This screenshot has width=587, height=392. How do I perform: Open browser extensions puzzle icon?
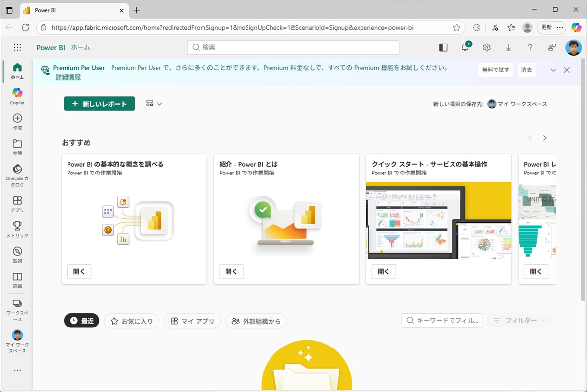(x=476, y=28)
